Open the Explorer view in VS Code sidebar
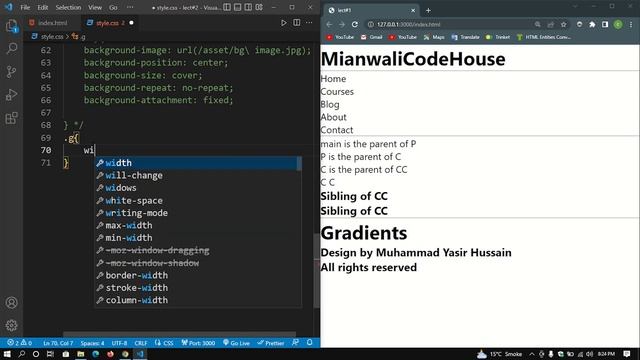Image resolution: width=640 pixels, height=360 pixels. coord(11,26)
